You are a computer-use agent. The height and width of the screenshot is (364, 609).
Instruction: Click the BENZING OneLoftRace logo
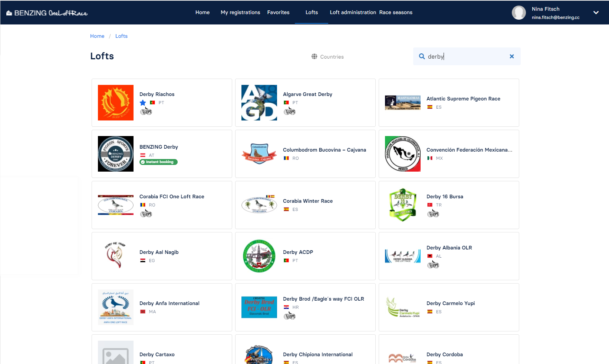(x=47, y=13)
